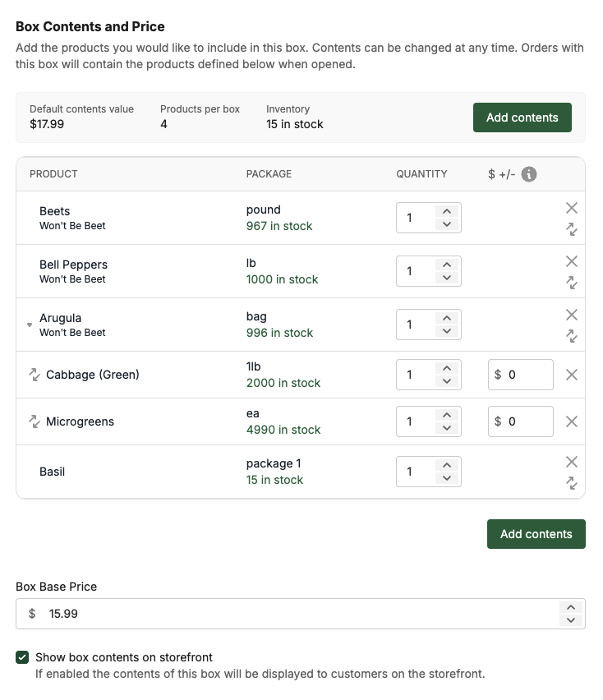603x700 pixels.
Task: Click Add contents button below the table
Action: tap(536, 534)
